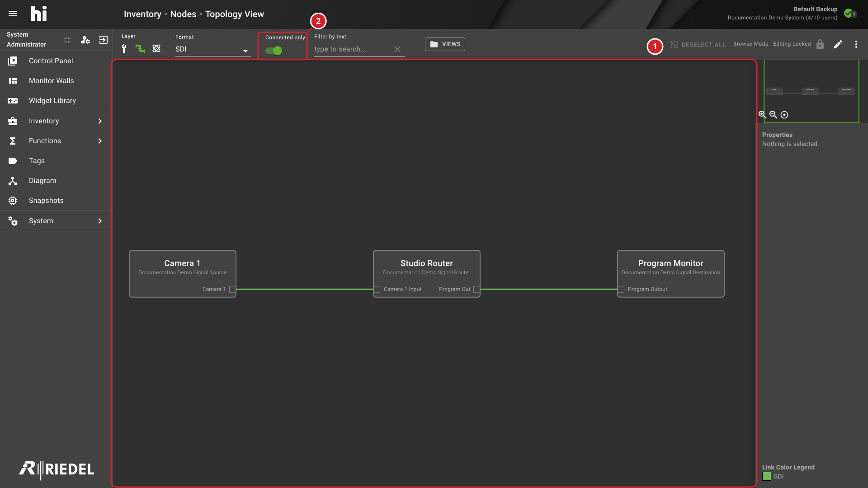The image size is (868, 488).
Task: Select the Program Monitor node
Action: coord(670,274)
